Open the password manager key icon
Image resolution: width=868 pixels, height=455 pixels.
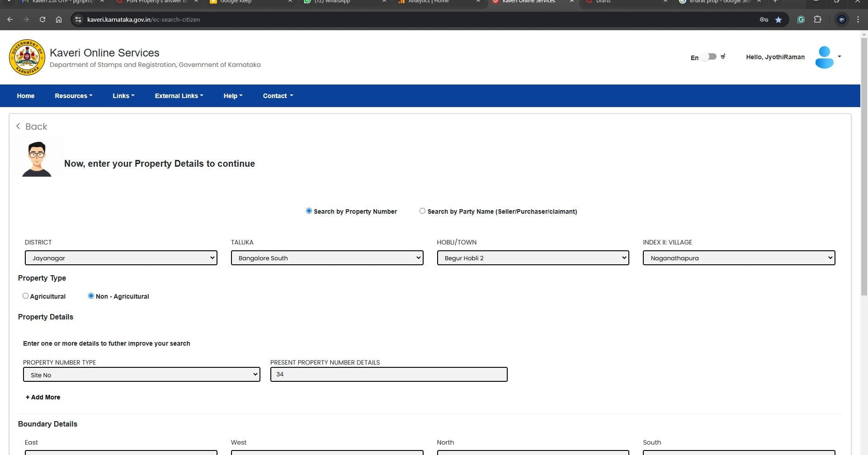pos(764,19)
